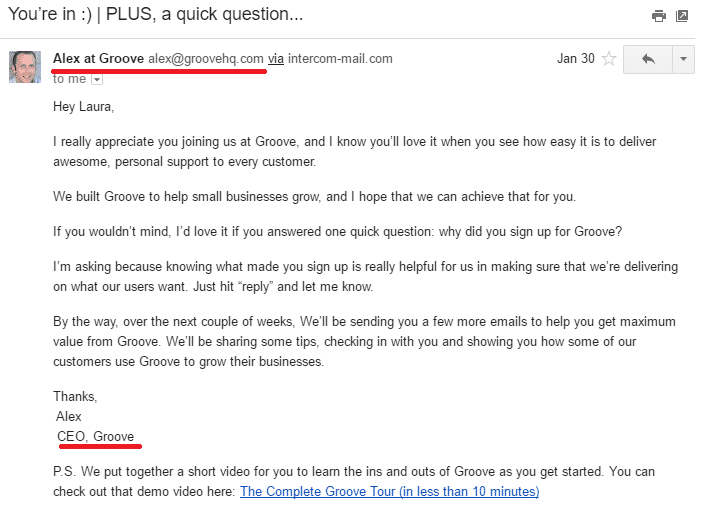Viewport: 707px width, 519px height.
Task: Click the 'via' link in sender line
Action: coord(276,59)
